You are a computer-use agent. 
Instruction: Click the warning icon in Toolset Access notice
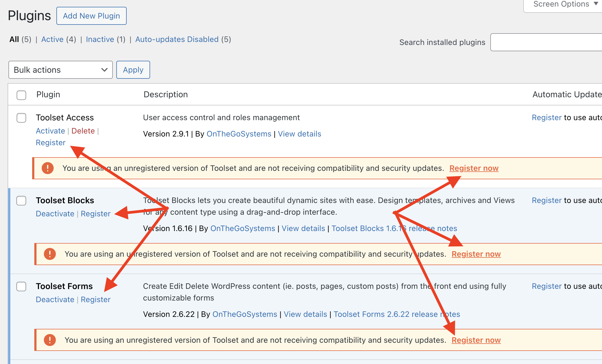click(x=48, y=168)
